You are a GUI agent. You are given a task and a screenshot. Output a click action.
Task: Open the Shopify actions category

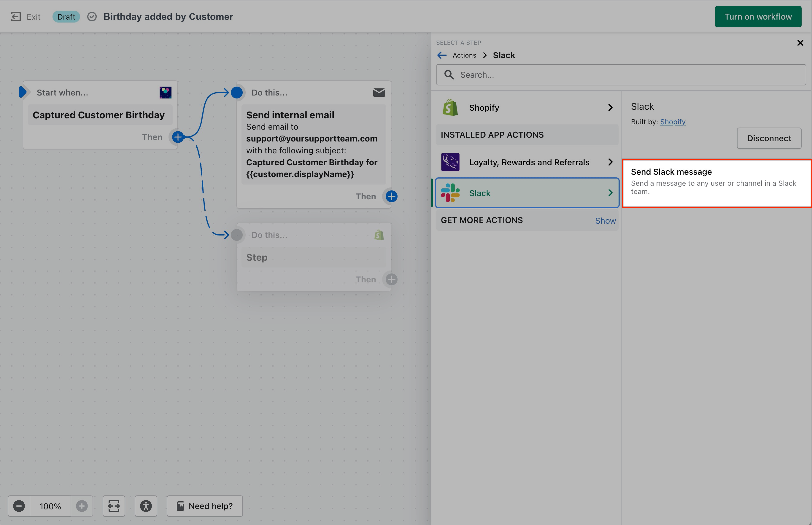pyautogui.click(x=527, y=108)
